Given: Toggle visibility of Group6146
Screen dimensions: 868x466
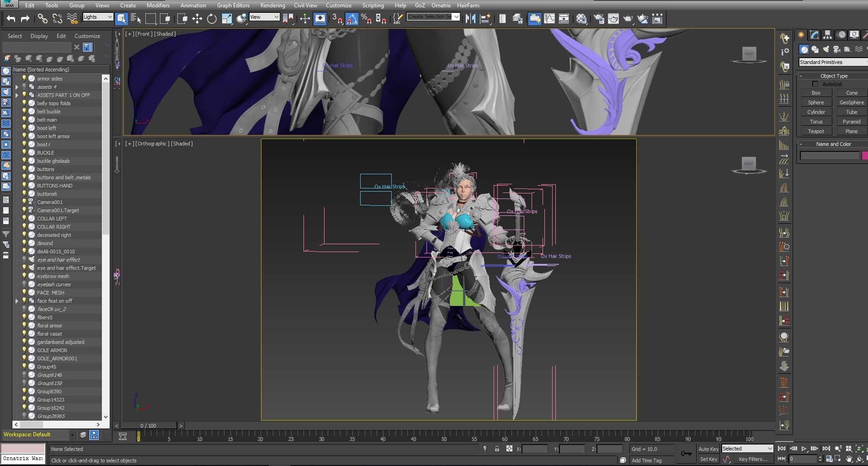Looking at the screenshot, I should point(24,375).
